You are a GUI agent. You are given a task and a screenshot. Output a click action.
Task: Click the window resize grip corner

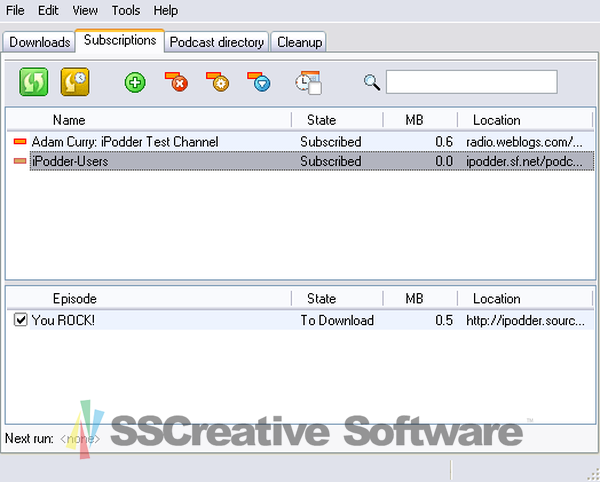pyautogui.click(x=593, y=475)
